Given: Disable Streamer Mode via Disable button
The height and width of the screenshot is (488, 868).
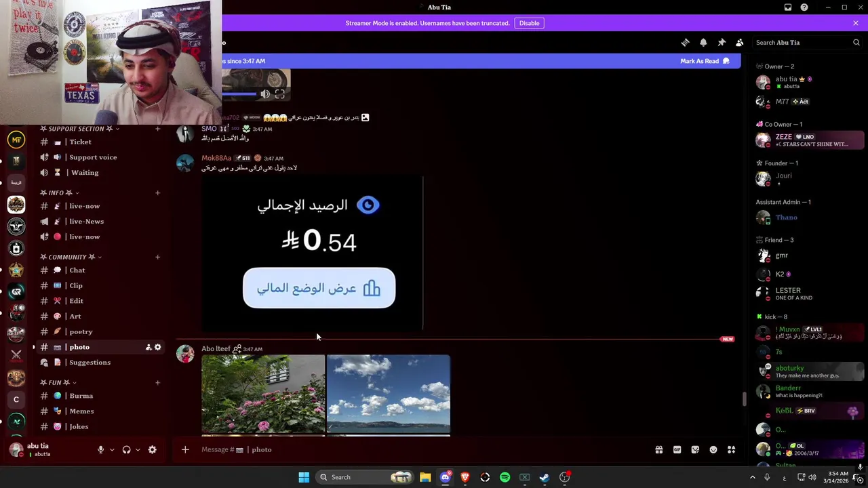Looking at the screenshot, I should pyautogui.click(x=529, y=23).
